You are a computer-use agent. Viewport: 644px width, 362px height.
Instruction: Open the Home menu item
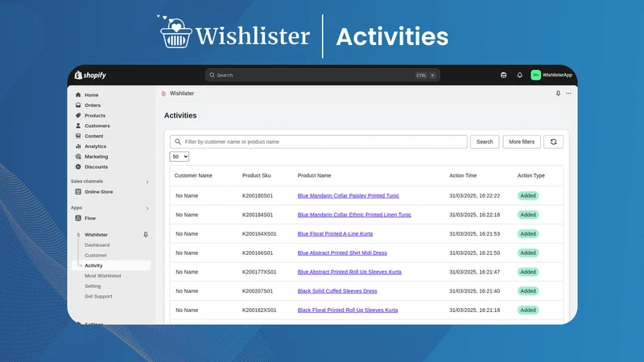91,95
